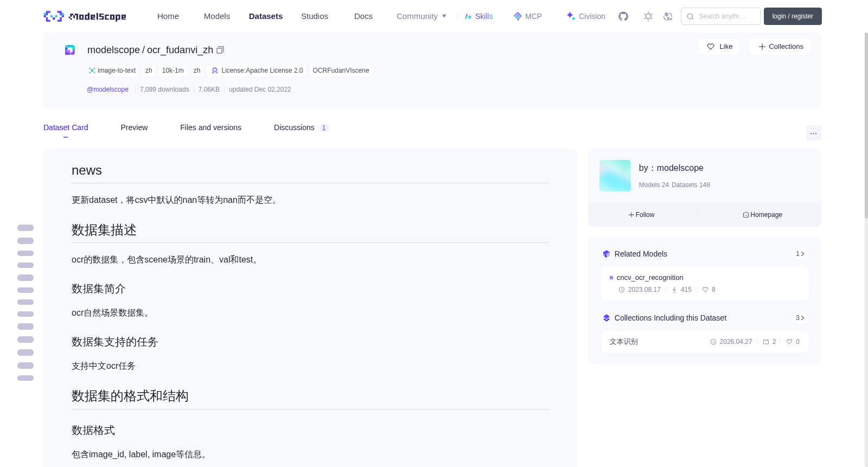Open the Docs navigation item

(x=363, y=16)
